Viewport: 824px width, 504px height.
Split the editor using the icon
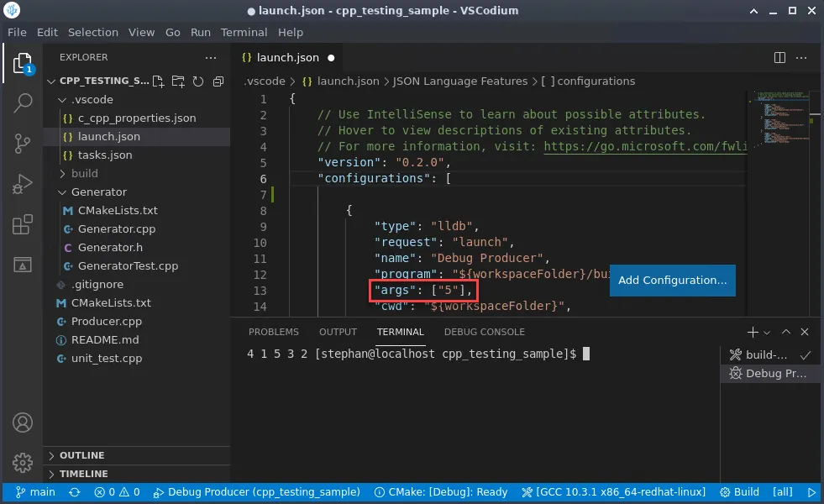(x=779, y=57)
